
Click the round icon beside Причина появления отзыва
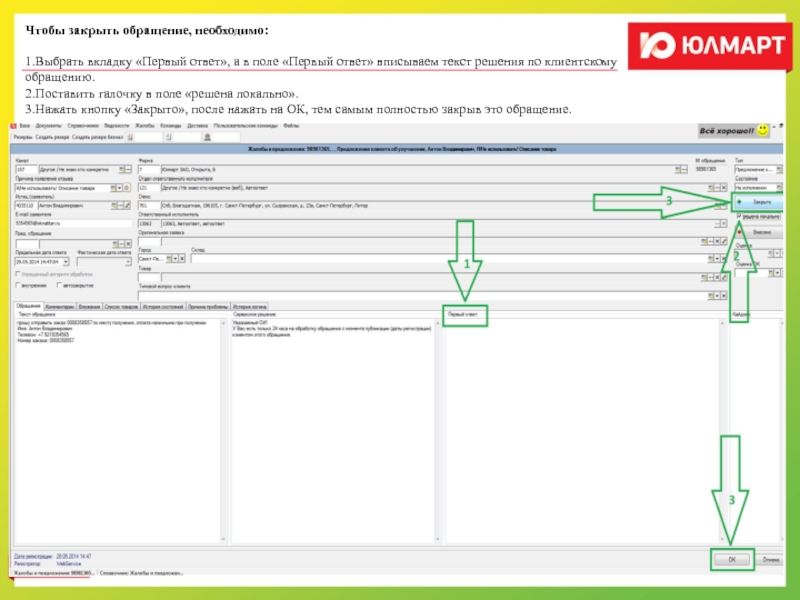[x=127, y=188]
